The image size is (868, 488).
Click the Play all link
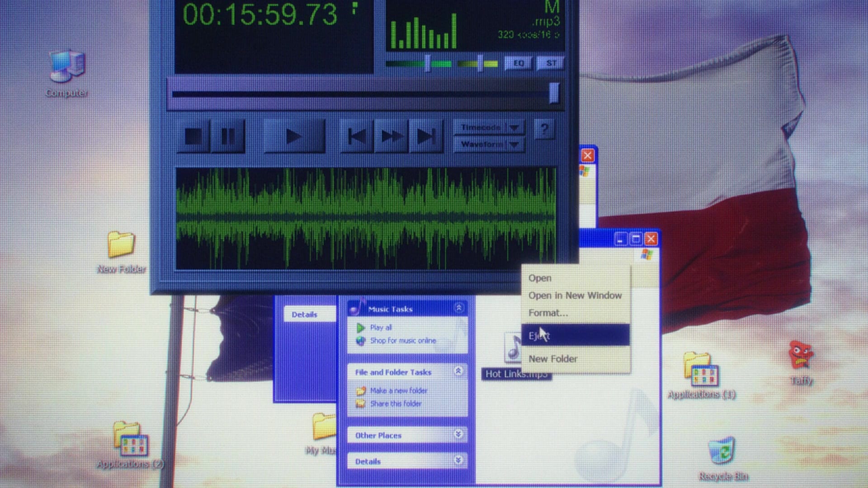tap(381, 328)
